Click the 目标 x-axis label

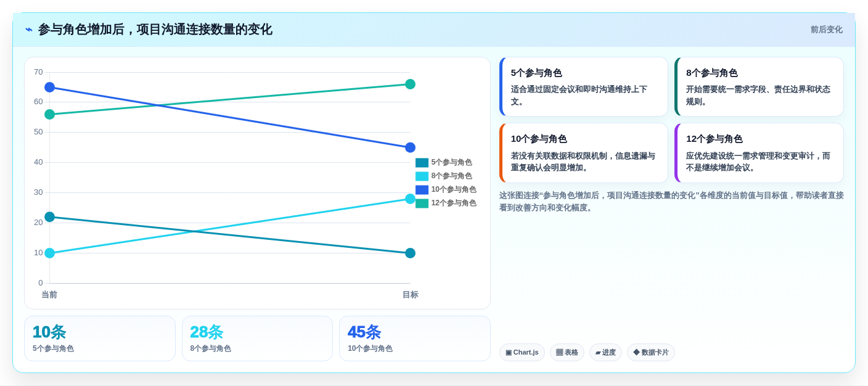tap(410, 295)
